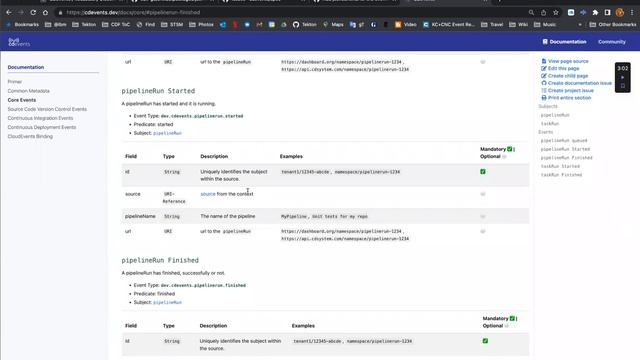The width and height of the screenshot is (640, 360).
Task: Expand the bookmarks overflow chevron
Action: (580, 24)
